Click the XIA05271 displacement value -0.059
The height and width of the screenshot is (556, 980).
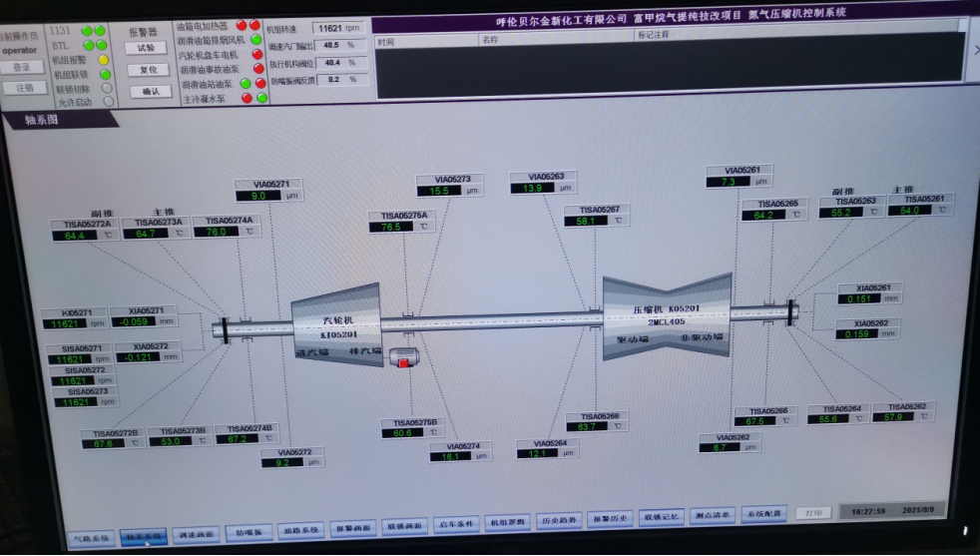134,321
